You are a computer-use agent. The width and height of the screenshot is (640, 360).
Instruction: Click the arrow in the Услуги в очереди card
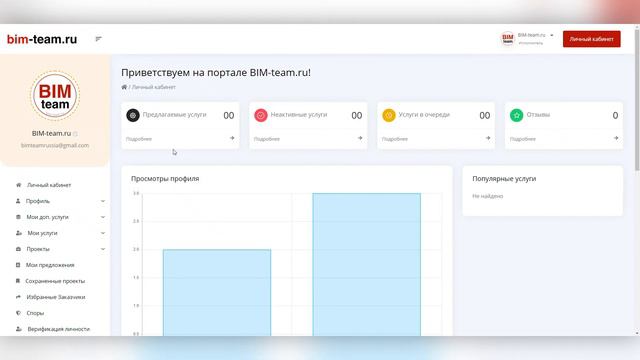[488, 138]
